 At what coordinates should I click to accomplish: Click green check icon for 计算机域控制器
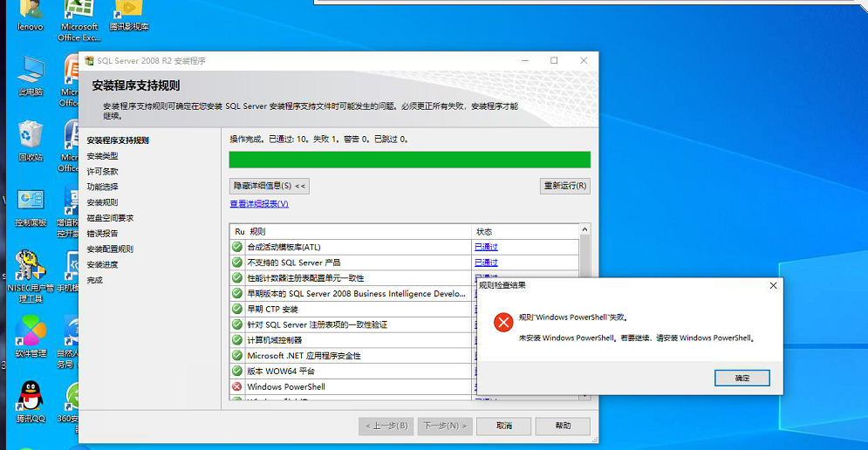point(237,340)
